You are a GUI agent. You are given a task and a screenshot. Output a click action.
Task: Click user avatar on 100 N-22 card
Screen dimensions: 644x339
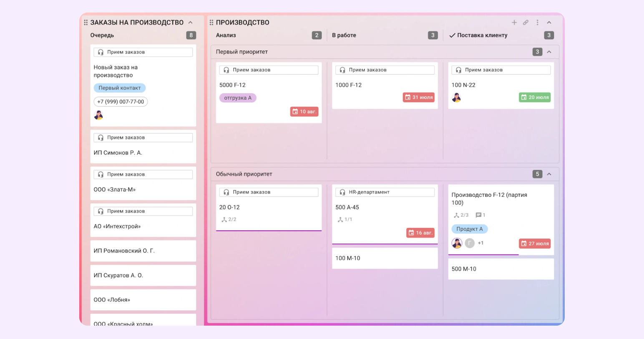457,98
